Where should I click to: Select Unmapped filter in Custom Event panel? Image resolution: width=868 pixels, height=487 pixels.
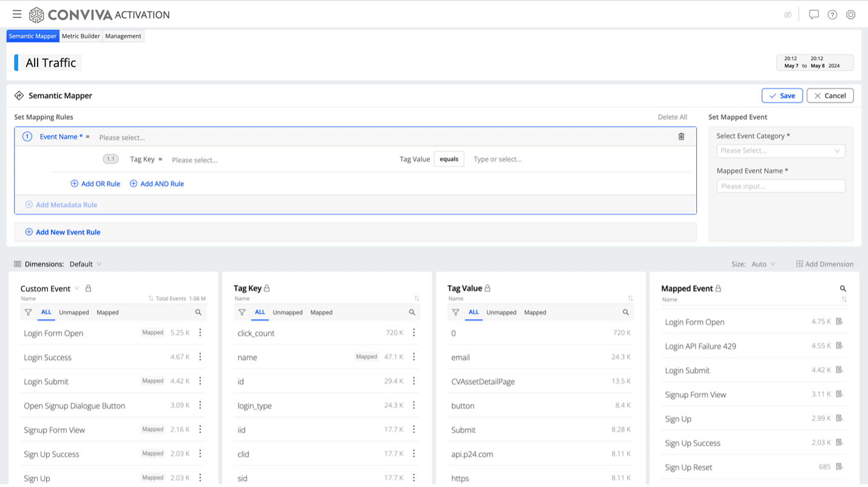click(74, 313)
